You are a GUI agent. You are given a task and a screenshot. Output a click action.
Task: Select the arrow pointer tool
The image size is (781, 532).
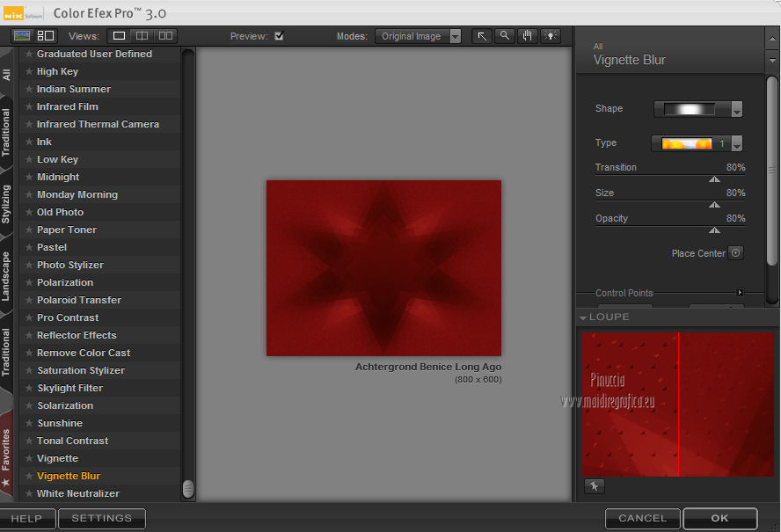point(482,36)
